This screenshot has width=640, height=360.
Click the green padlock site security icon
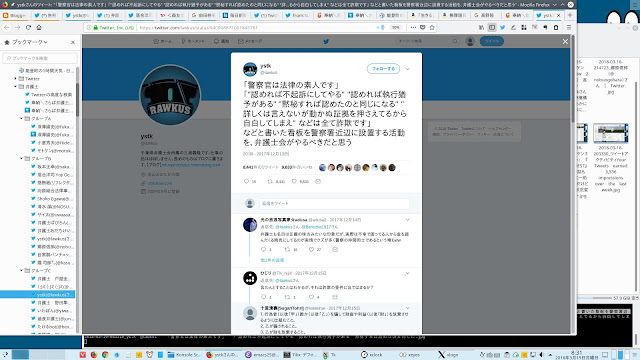coord(96,27)
